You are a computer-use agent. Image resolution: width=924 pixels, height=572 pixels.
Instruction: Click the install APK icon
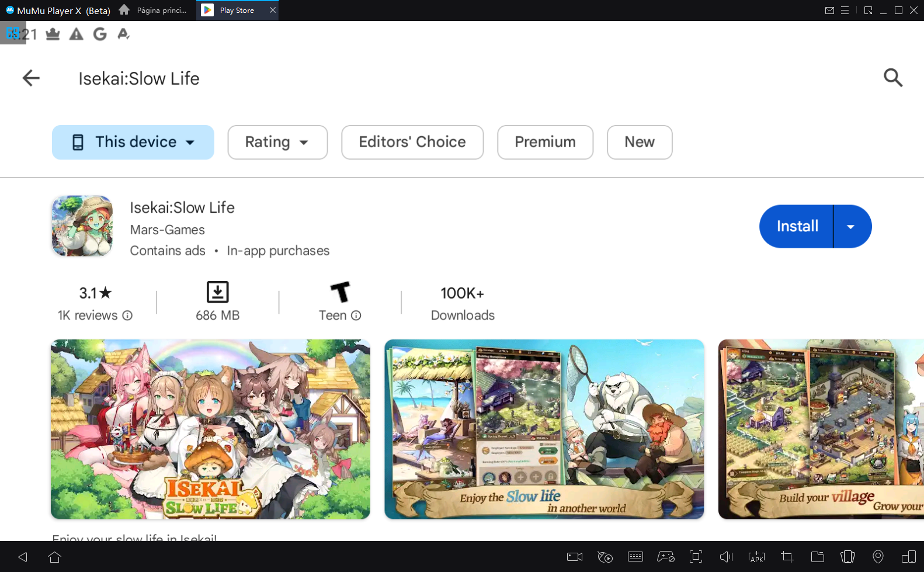pyautogui.click(x=756, y=557)
